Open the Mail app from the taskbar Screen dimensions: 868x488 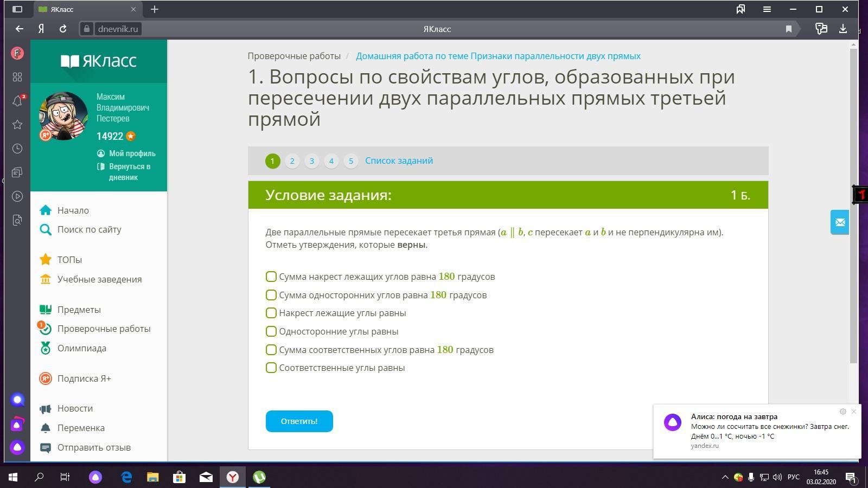click(x=206, y=477)
